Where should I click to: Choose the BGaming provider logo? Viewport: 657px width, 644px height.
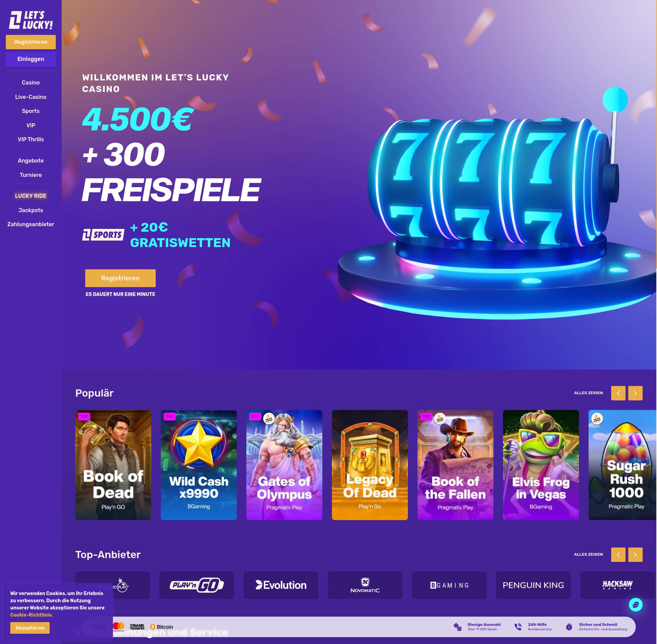click(x=449, y=585)
